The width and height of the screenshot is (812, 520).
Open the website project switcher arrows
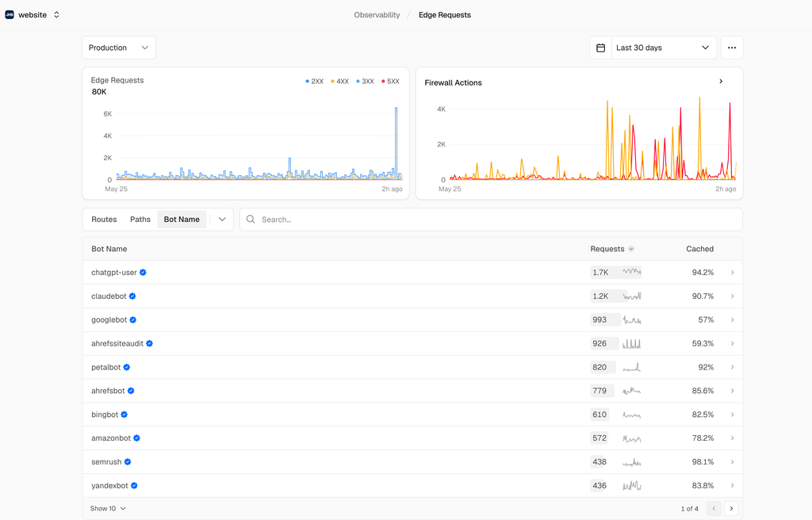click(56, 14)
